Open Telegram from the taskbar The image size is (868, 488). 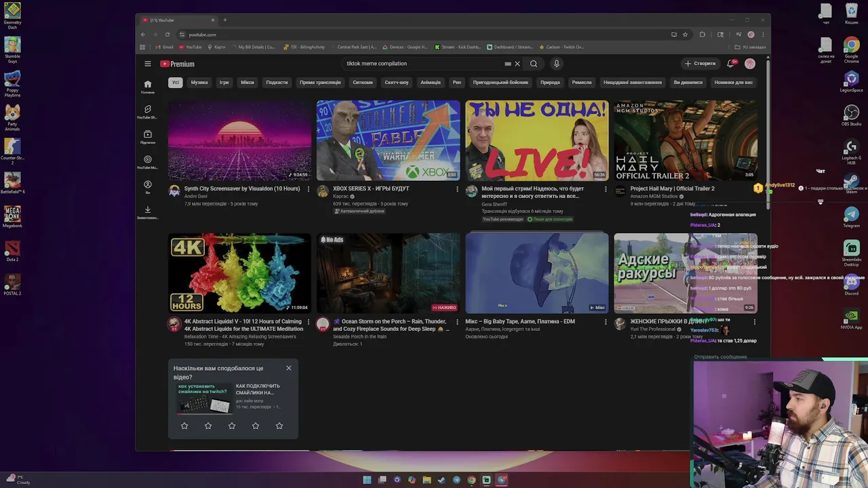pos(456,480)
